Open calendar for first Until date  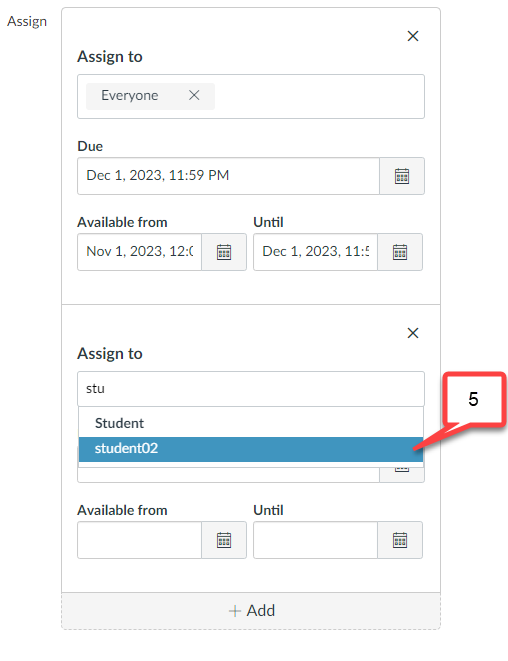pyautogui.click(x=400, y=252)
